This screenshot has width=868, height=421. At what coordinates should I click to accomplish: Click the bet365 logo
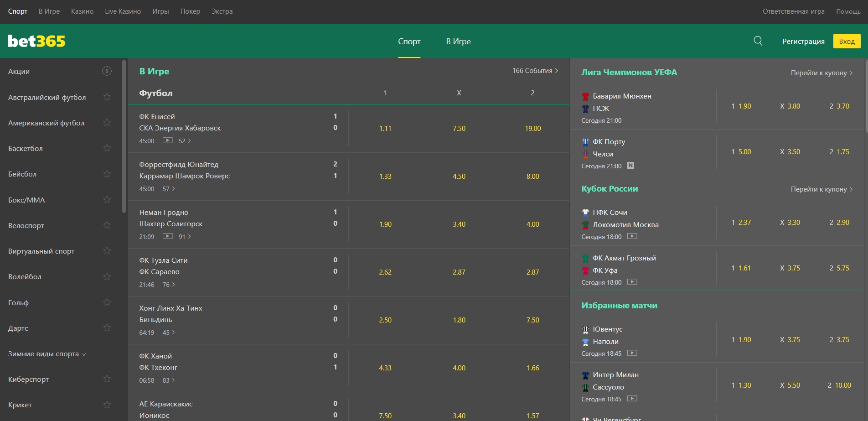click(x=36, y=41)
